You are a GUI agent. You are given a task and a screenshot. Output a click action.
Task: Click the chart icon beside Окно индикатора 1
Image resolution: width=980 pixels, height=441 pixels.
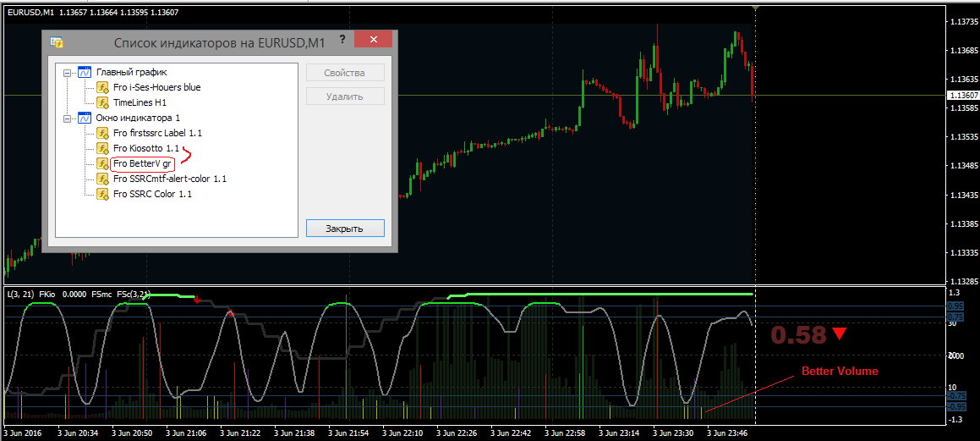click(85, 118)
